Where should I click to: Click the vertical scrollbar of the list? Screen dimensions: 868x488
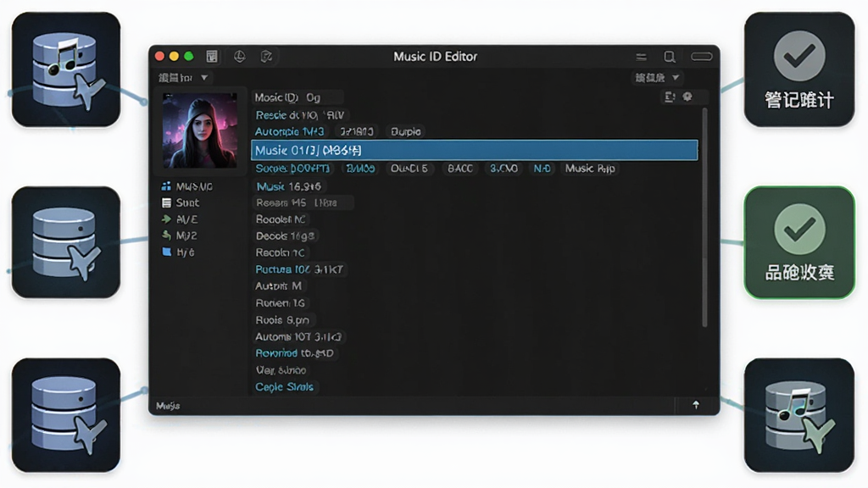[x=704, y=217]
